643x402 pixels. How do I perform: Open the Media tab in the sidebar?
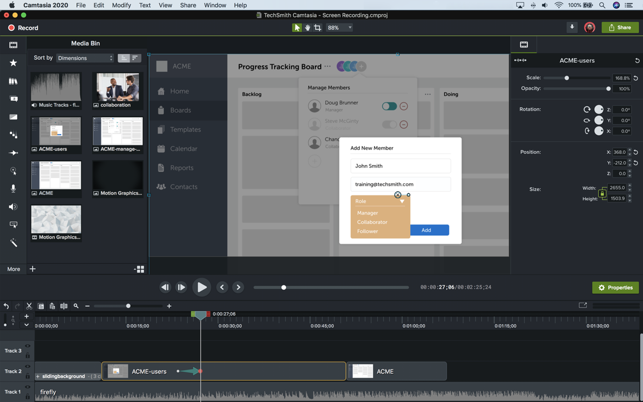pyautogui.click(x=13, y=45)
